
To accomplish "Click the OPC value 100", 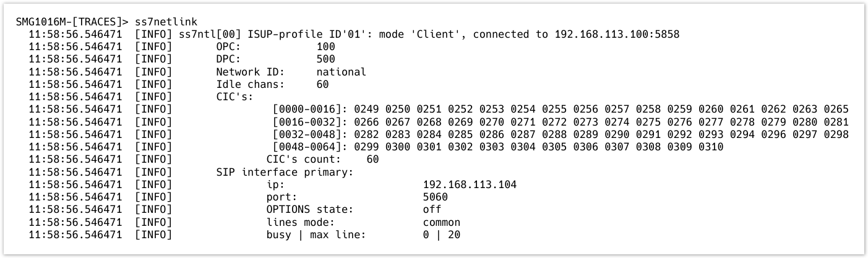I will coord(325,46).
